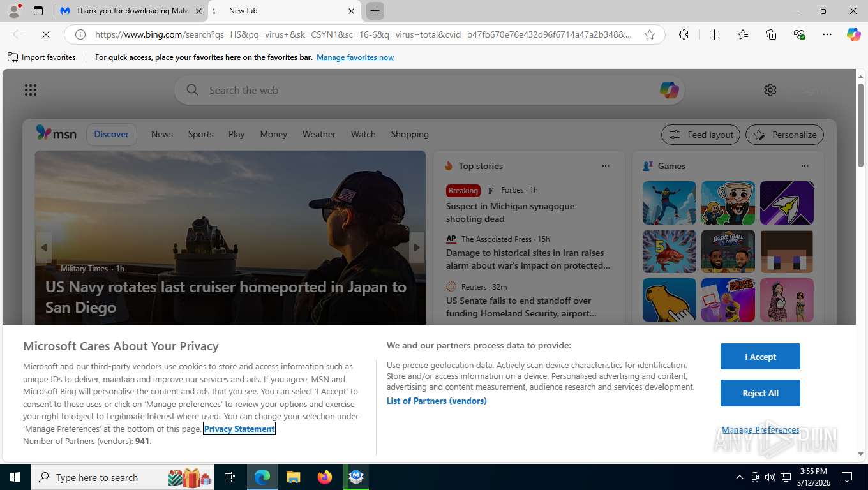Open Feed layout options
The height and width of the screenshot is (490, 868).
701,135
